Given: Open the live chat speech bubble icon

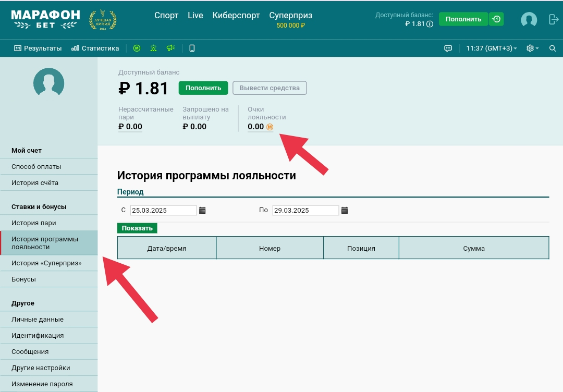Looking at the screenshot, I should pyautogui.click(x=448, y=48).
